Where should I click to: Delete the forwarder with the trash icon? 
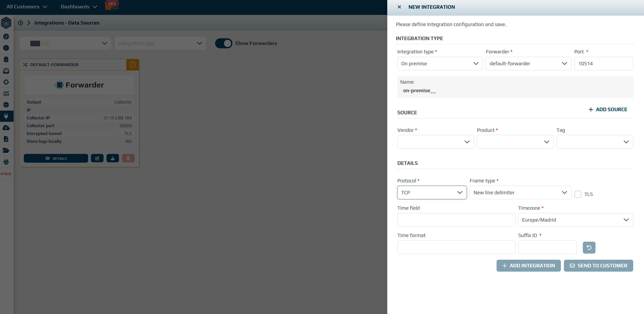pos(128,158)
